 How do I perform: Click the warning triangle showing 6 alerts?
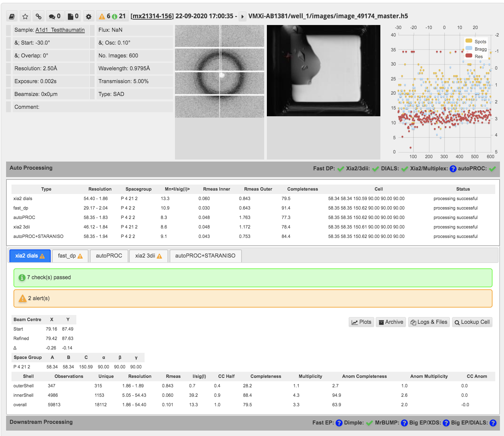click(102, 16)
